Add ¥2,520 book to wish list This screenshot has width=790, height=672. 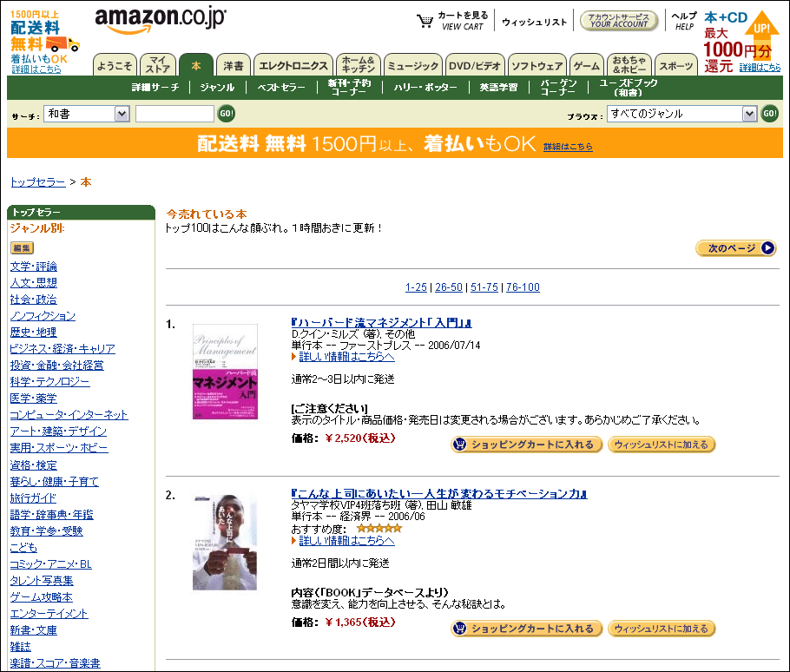662,445
